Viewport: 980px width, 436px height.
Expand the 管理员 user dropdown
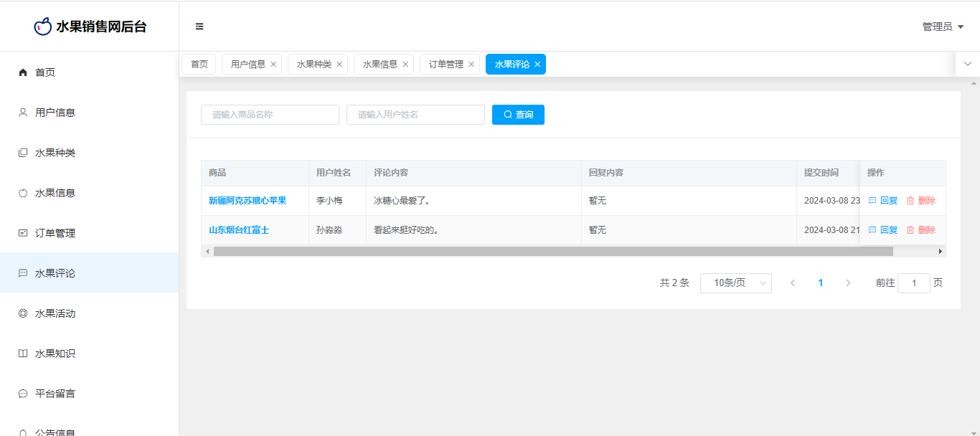tap(943, 27)
